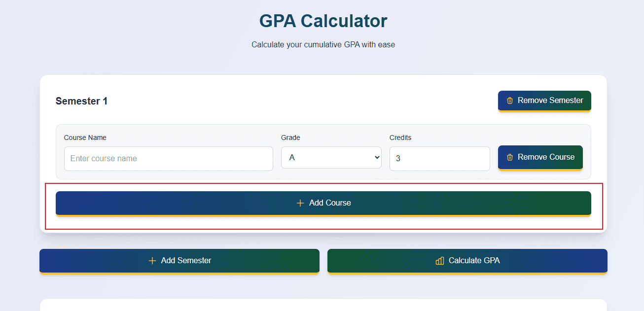644x311 pixels.
Task: Click the plus icon on Add Semester
Action: pyautogui.click(x=152, y=261)
